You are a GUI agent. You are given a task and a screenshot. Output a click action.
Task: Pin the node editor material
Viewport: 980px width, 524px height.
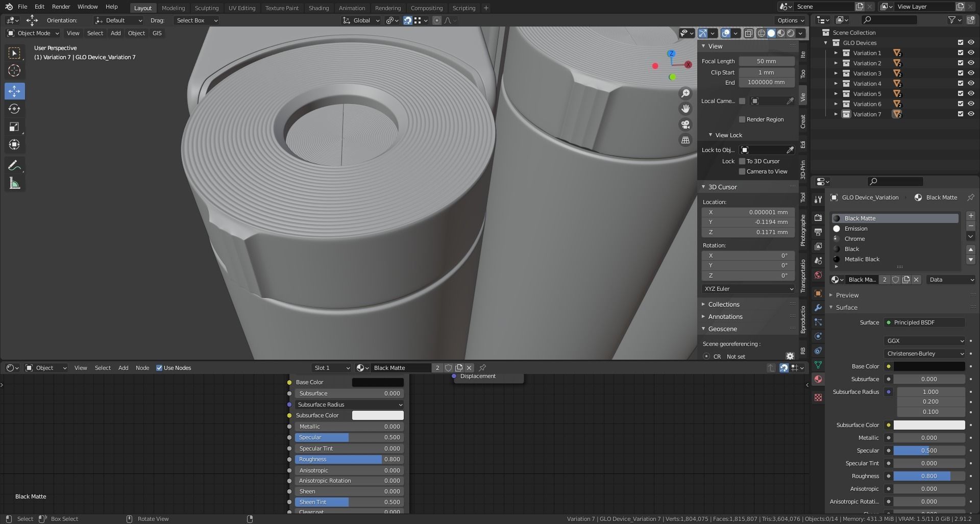(482, 368)
